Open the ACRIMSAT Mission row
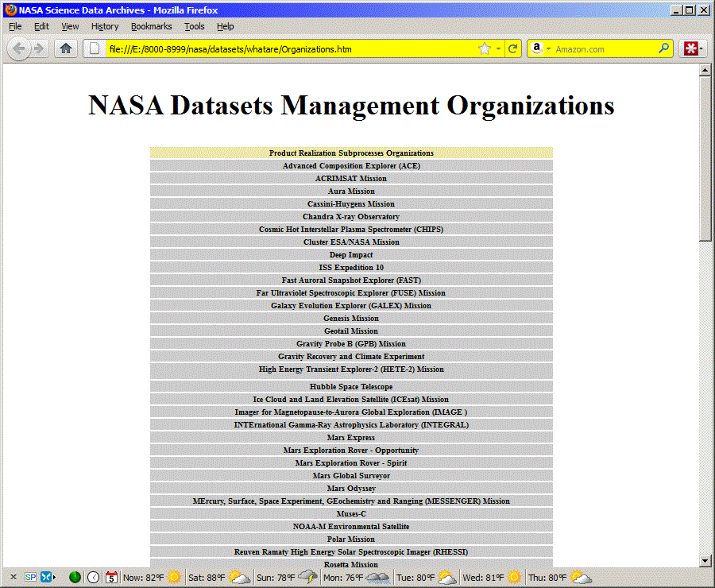This screenshot has height=588, width=715. click(351, 178)
